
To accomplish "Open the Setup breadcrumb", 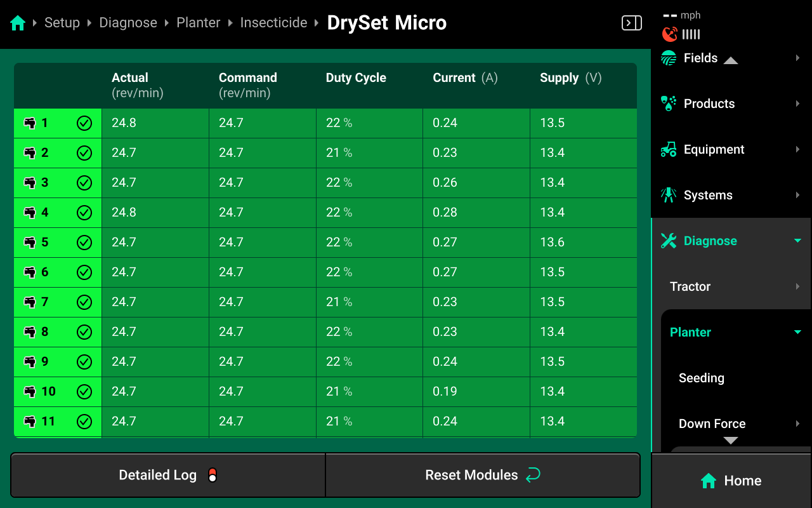I will coord(62,23).
